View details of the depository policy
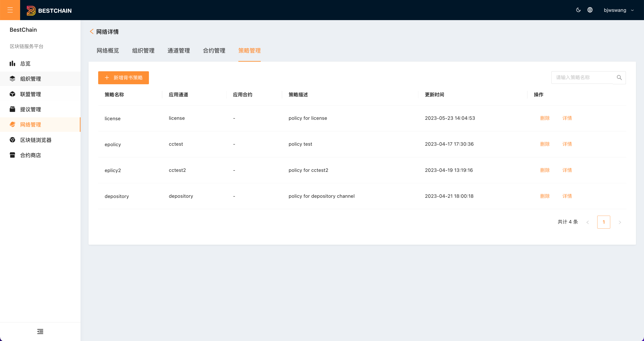This screenshot has width=644, height=341. pyautogui.click(x=567, y=196)
